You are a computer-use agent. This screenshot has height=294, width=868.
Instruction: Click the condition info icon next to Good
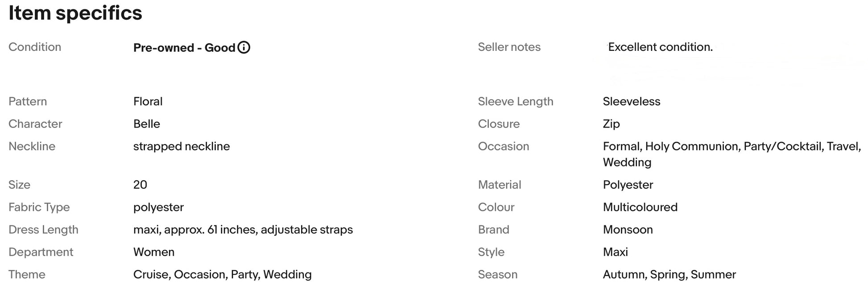pyautogui.click(x=244, y=47)
